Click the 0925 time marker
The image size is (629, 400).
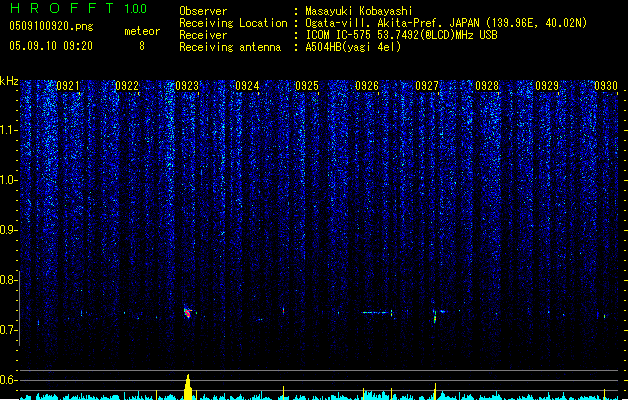click(307, 86)
